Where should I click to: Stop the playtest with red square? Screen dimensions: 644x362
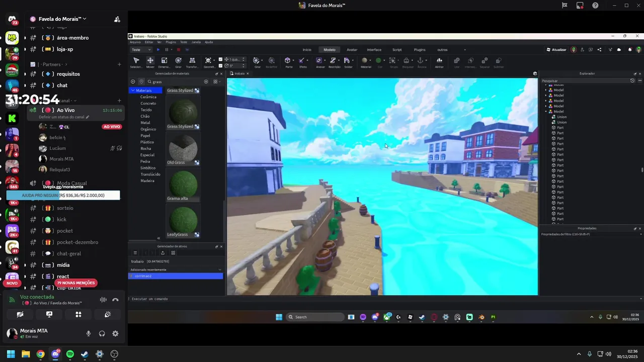click(x=178, y=50)
